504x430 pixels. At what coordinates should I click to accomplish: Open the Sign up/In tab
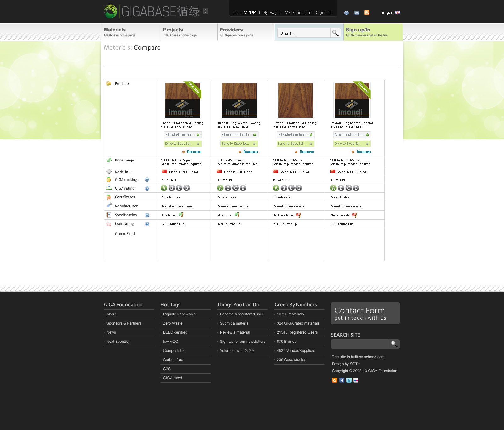pyautogui.click(x=373, y=32)
